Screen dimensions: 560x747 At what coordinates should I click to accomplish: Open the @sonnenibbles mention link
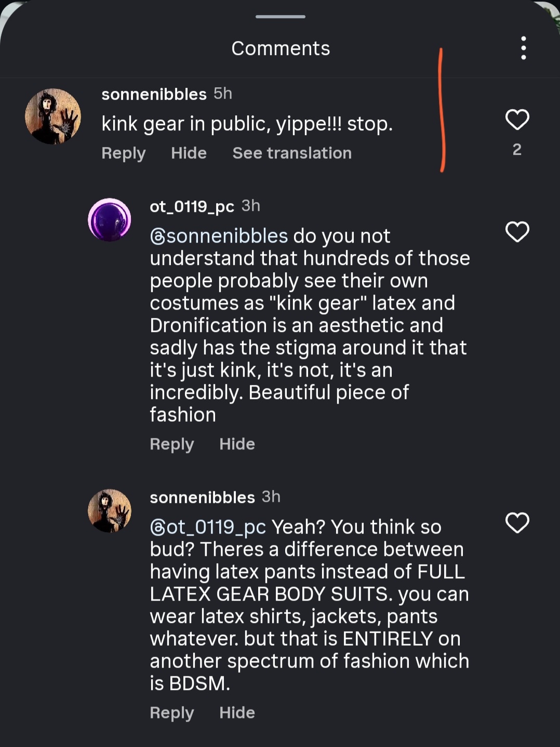click(219, 236)
